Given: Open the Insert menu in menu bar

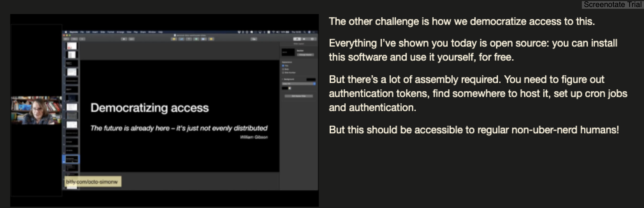Looking at the screenshot, I should pos(95,32).
